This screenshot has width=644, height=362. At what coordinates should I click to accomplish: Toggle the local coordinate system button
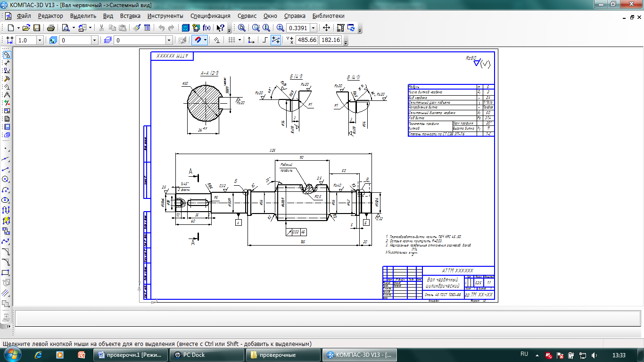point(251,40)
